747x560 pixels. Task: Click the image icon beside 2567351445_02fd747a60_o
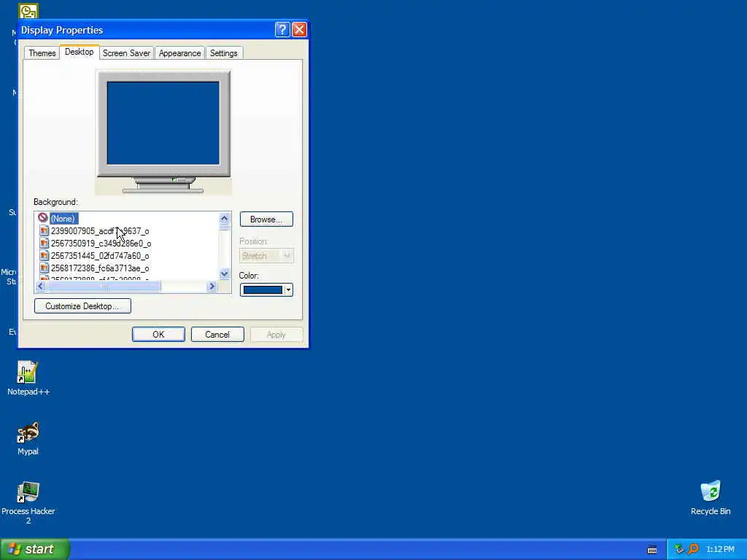tap(44, 255)
